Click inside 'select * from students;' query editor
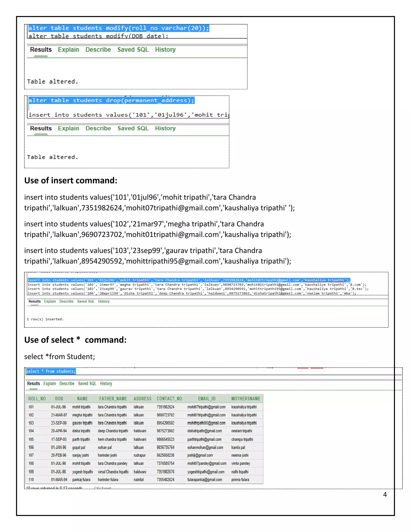411x532 pixels. point(51,371)
